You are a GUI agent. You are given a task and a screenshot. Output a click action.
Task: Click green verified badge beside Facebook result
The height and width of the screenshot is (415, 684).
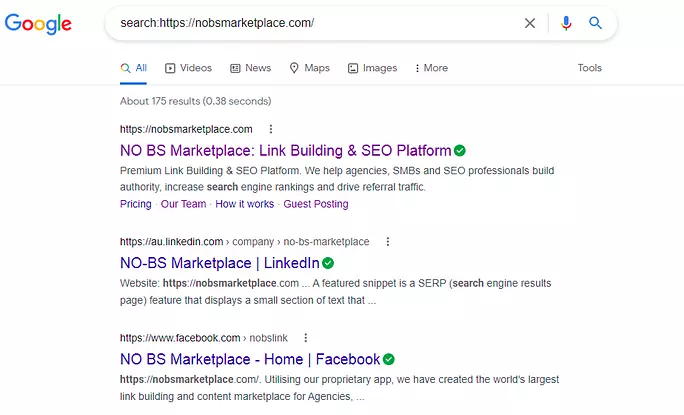[389, 359]
